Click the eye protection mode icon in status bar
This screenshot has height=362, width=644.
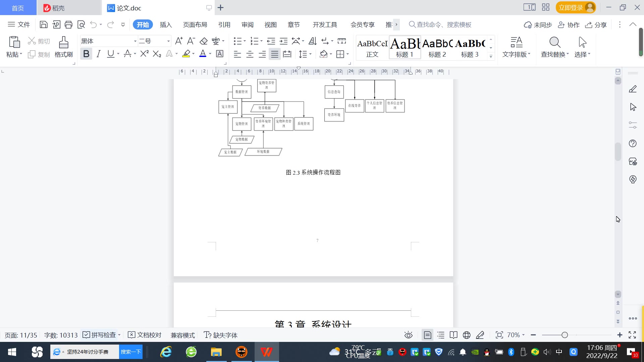click(x=408, y=335)
